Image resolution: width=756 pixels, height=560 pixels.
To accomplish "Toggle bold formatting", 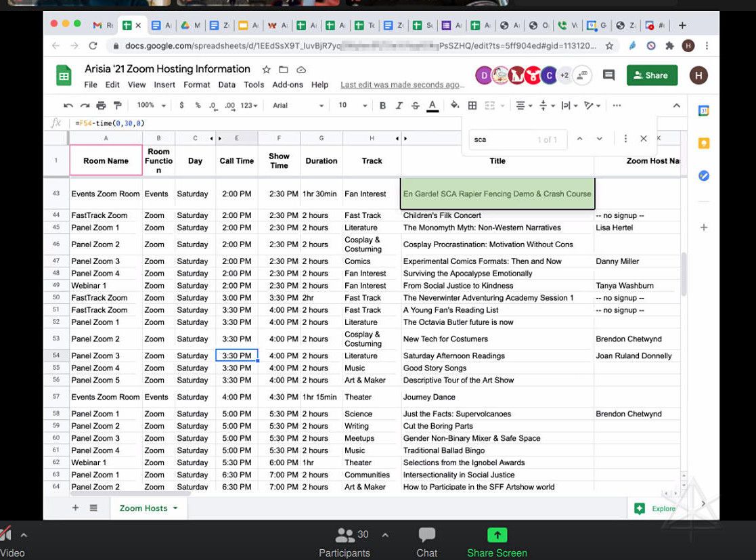I will pos(382,106).
